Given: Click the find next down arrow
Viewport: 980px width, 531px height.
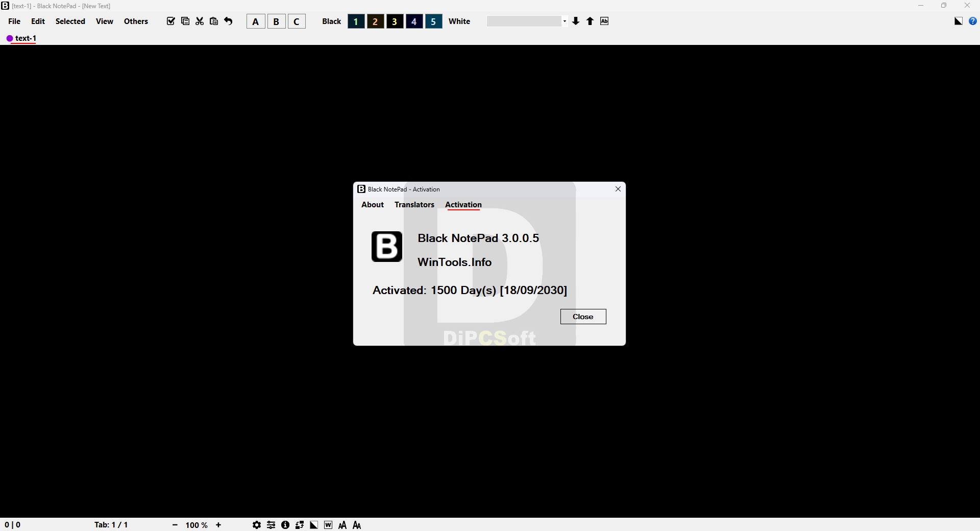Looking at the screenshot, I should (x=576, y=21).
